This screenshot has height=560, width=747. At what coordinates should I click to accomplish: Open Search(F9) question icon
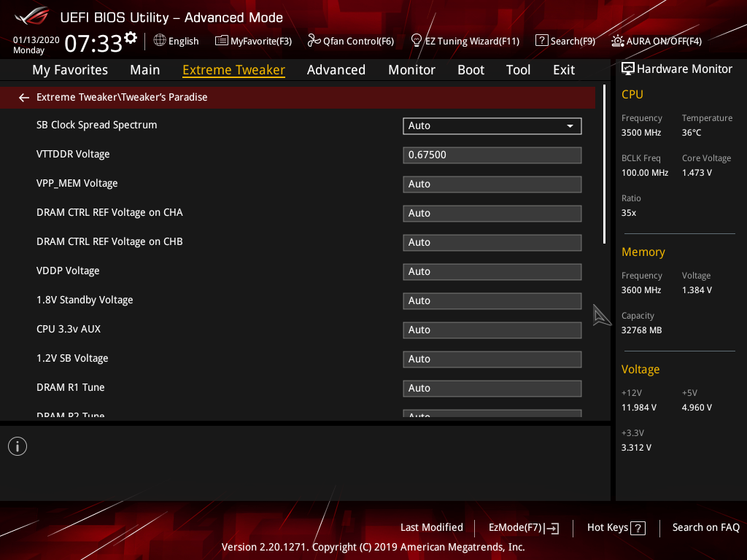pos(542,41)
